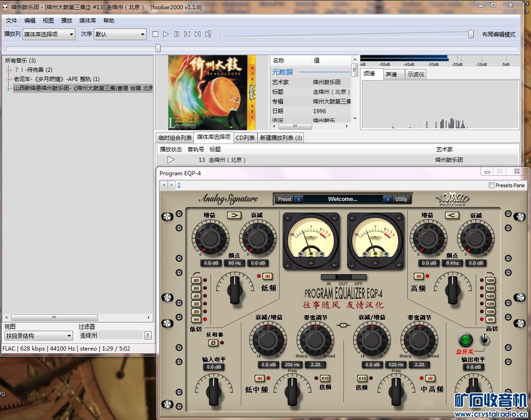Toggle high-mid IN button (中高频)
The image size is (531, 420).
coord(430,378)
